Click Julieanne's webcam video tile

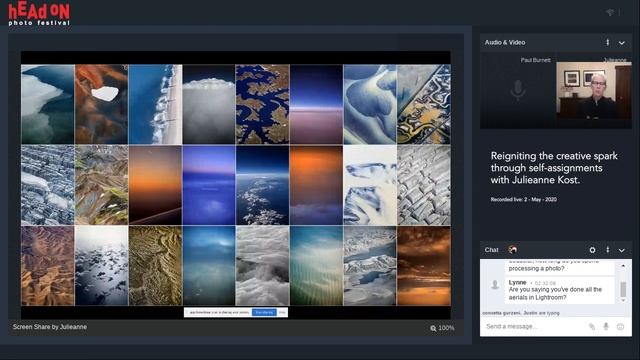click(x=594, y=90)
